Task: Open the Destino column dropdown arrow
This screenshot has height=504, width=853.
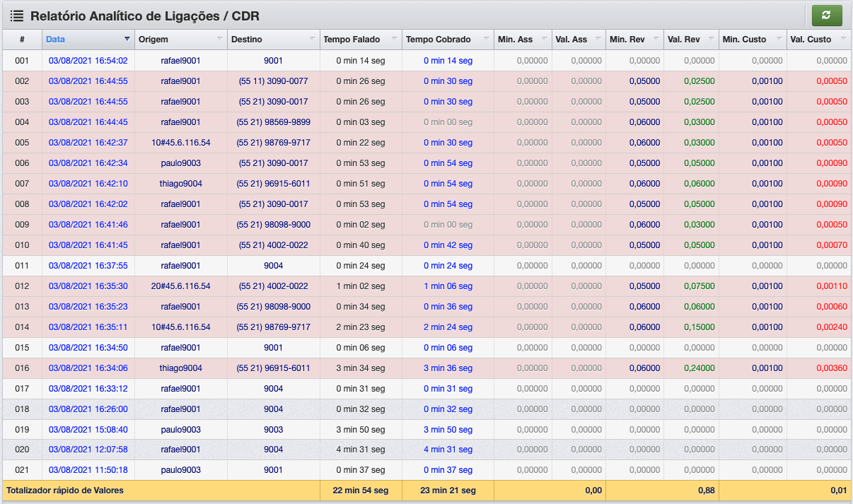Action: [x=312, y=39]
